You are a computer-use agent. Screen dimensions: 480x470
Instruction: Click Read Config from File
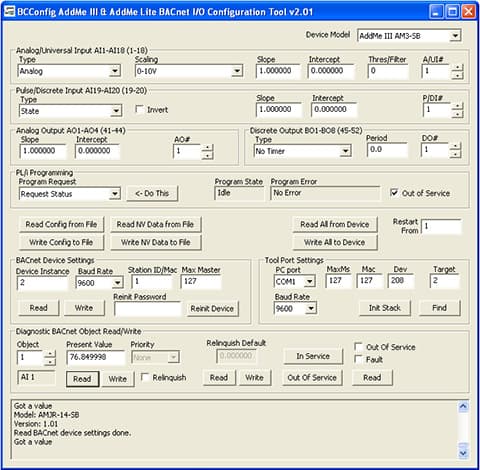pyautogui.click(x=61, y=224)
